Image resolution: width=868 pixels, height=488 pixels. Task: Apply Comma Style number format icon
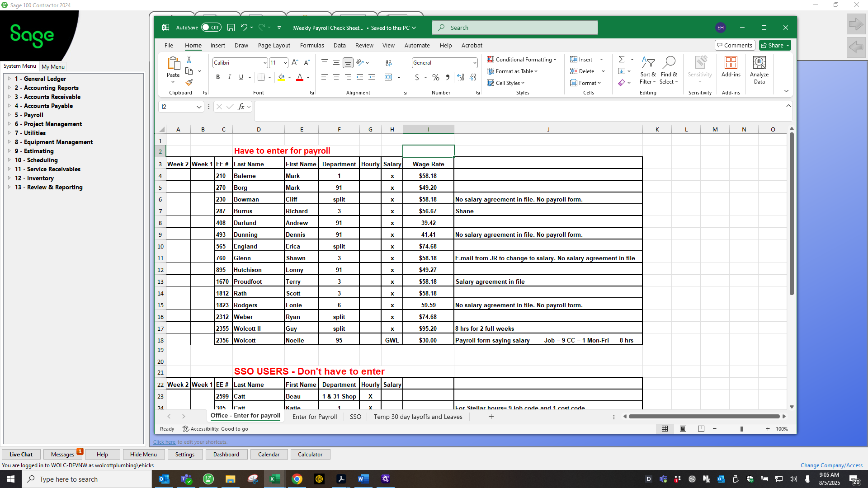click(448, 77)
